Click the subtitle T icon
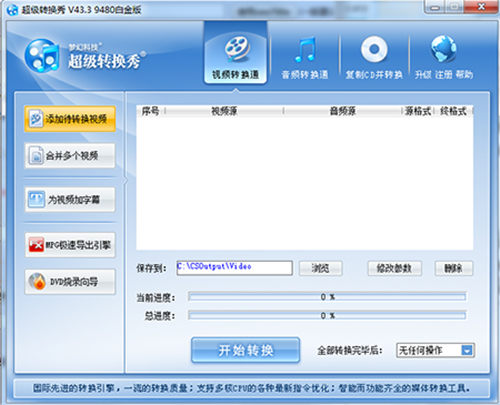500x405 pixels. click(36, 199)
